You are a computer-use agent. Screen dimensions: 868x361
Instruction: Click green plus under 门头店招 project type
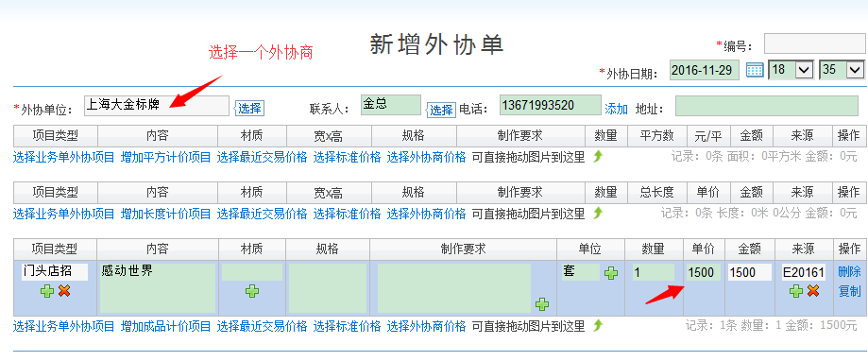coord(47,291)
